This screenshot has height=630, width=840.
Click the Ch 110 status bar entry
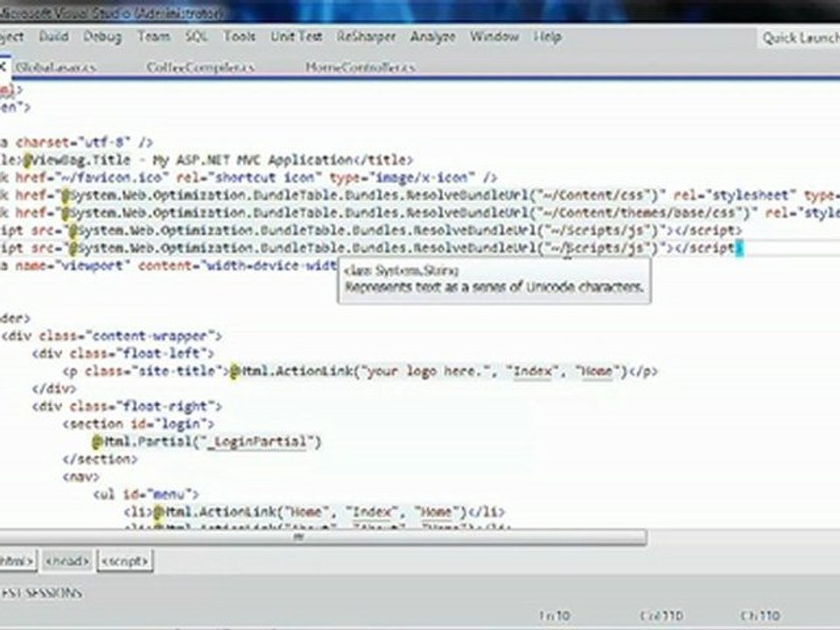pyautogui.click(x=760, y=616)
